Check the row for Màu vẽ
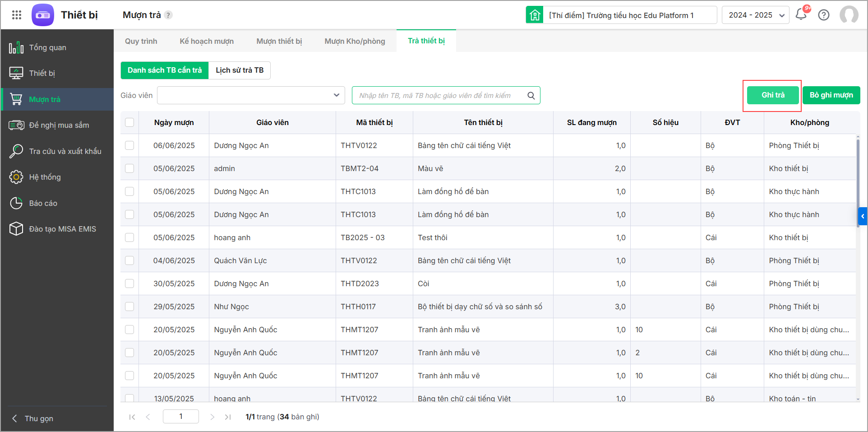This screenshot has height=432, width=868. (x=129, y=168)
